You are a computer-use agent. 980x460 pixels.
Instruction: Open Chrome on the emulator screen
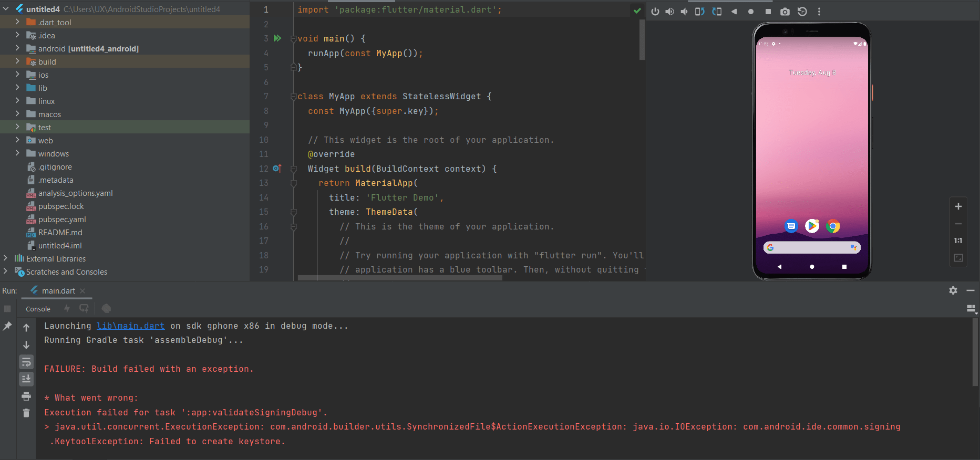point(833,226)
